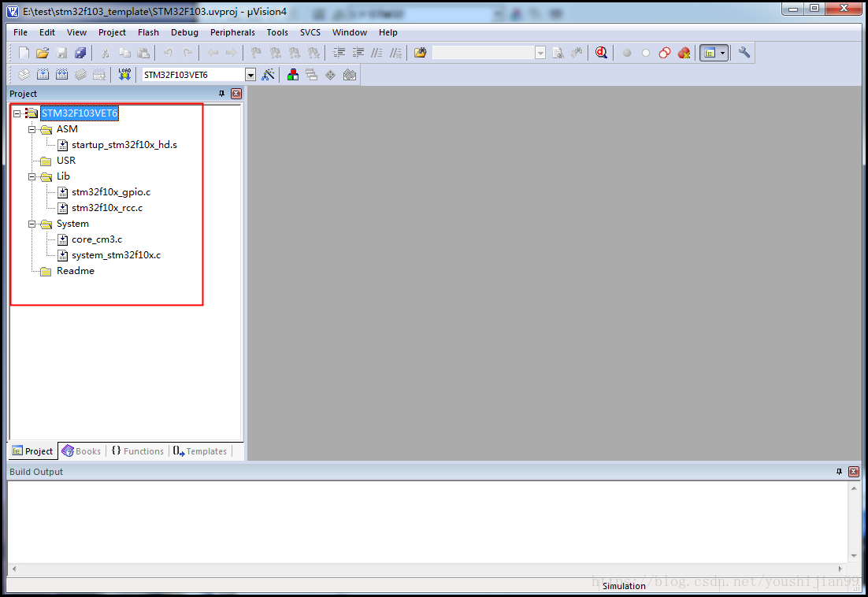This screenshot has height=597, width=868.
Task: Toggle Insert/Remove Breakpoint red dot
Action: 627,53
